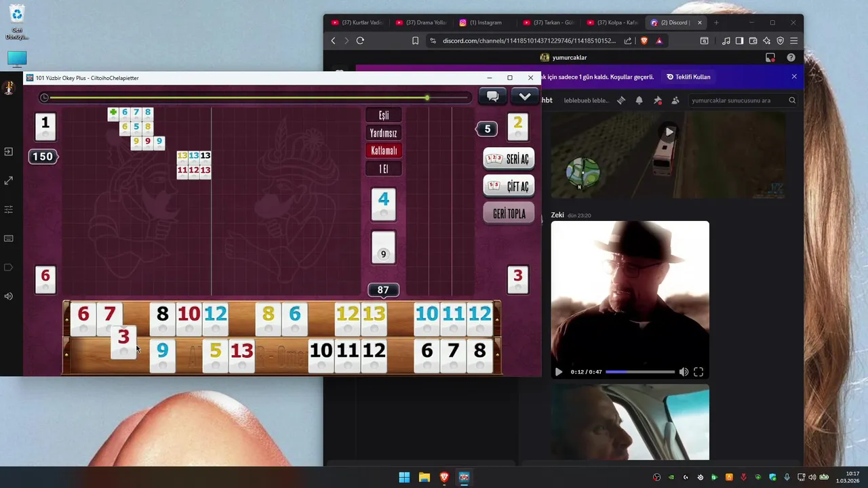Select the black 8 tile on the rack
The width and height of the screenshot is (868, 488).
(x=162, y=318)
